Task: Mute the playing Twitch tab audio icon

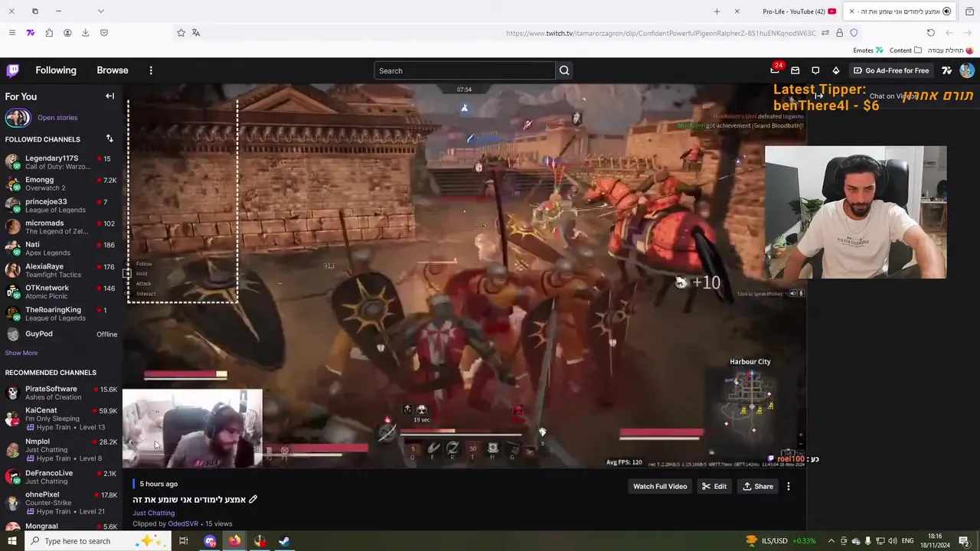Action: tap(946, 11)
